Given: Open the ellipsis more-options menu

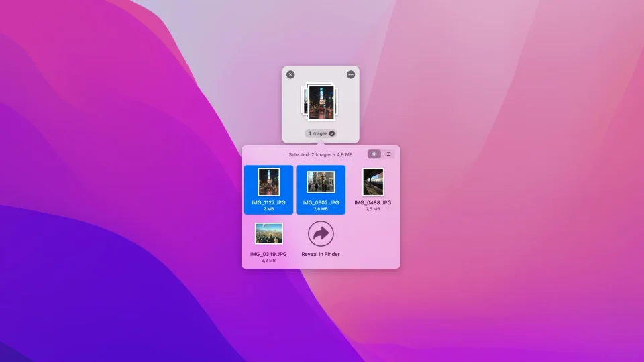Looking at the screenshot, I should pyautogui.click(x=351, y=74).
